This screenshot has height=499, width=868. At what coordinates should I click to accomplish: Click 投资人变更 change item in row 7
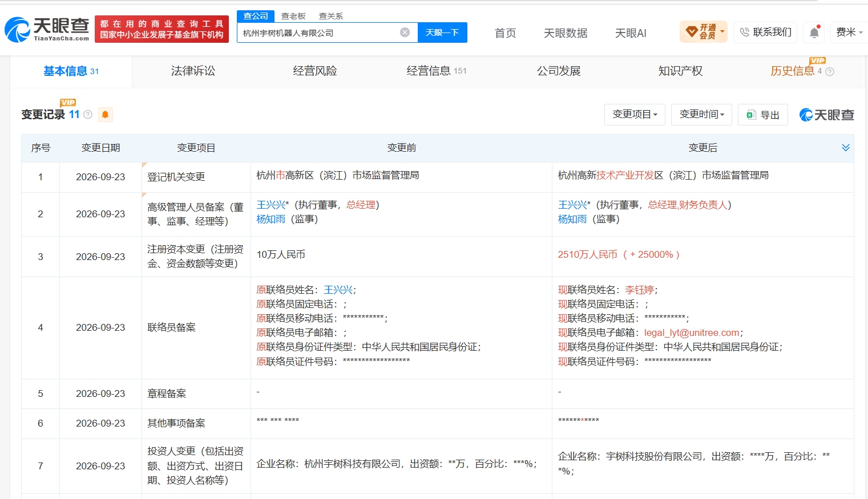pyautogui.click(x=196, y=465)
